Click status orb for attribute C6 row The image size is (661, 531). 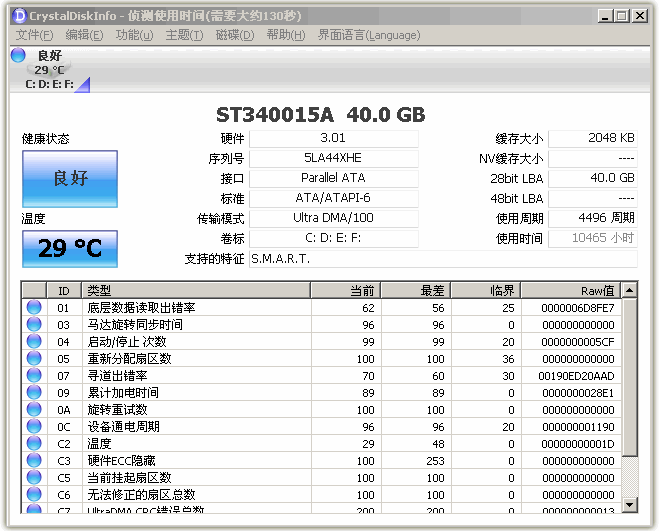tap(34, 494)
